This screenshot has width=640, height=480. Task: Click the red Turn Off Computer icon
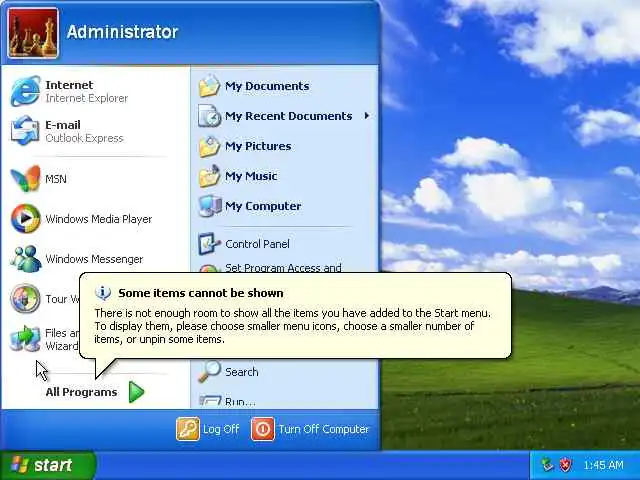click(x=263, y=429)
